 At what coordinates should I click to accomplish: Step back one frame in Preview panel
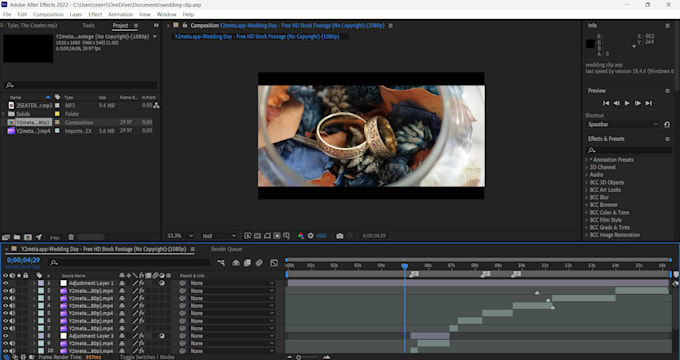pos(616,103)
